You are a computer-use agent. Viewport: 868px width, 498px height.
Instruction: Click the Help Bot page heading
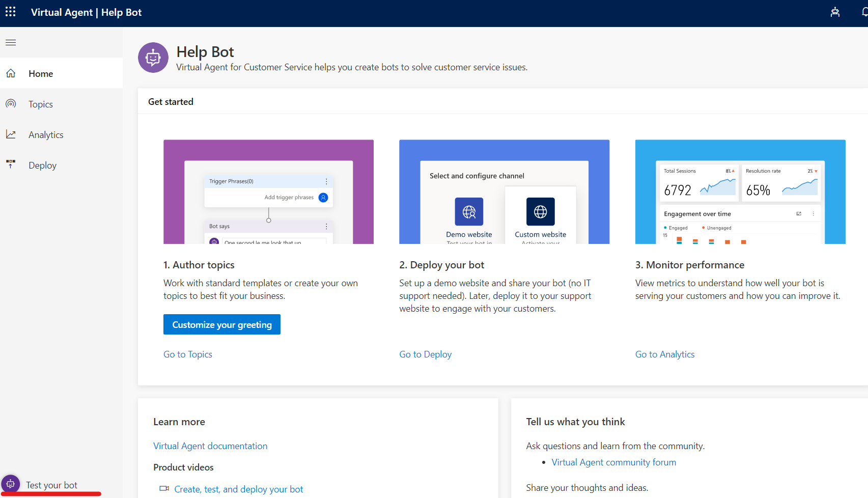205,52
